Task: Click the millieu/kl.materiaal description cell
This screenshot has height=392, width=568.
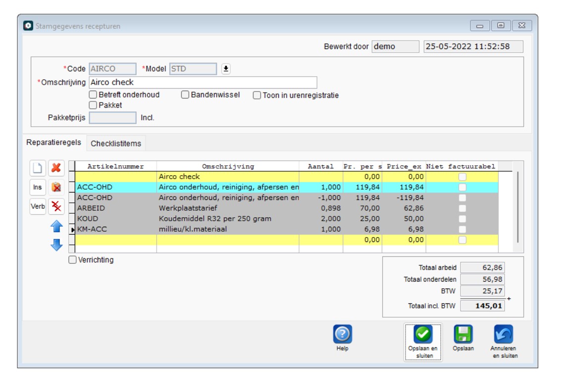Action: (x=228, y=229)
